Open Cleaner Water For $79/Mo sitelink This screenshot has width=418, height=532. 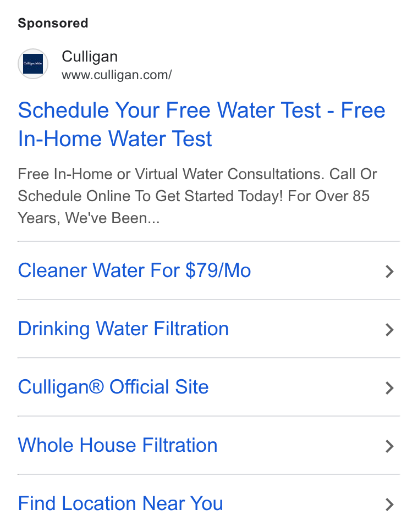134,271
